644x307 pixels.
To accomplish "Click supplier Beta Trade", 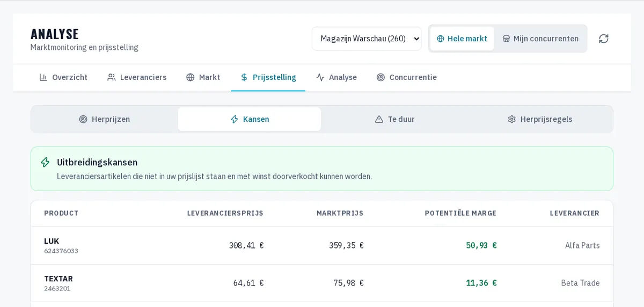I will pos(580,283).
